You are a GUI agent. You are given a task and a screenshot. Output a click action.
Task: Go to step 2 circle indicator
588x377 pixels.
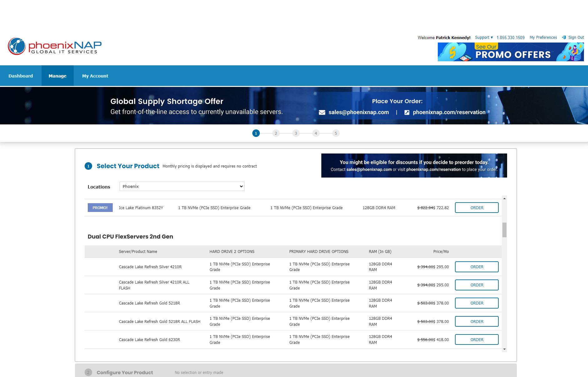pyautogui.click(x=276, y=133)
